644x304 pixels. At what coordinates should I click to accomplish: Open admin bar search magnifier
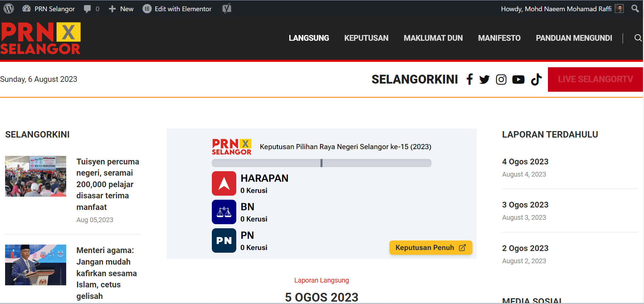point(635,8)
